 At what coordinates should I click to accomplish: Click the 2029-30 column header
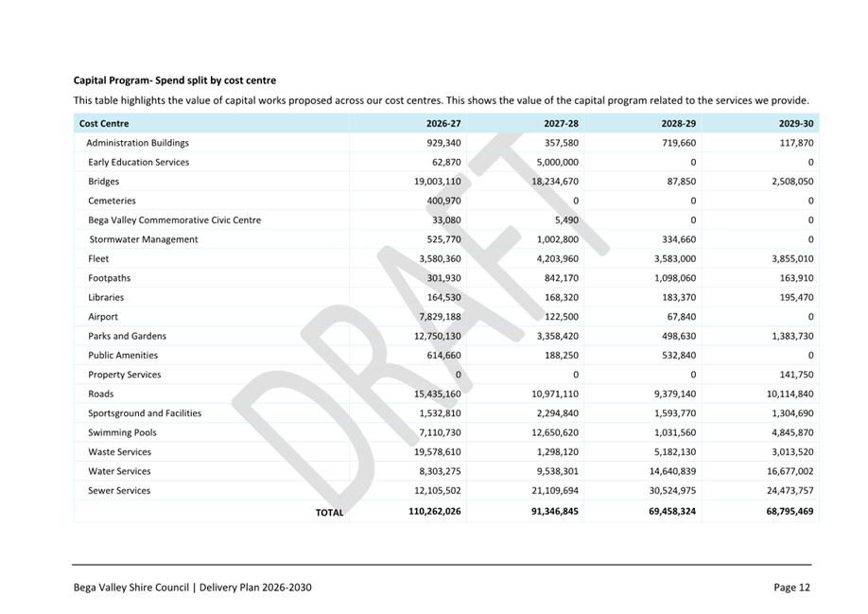point(796,124)
